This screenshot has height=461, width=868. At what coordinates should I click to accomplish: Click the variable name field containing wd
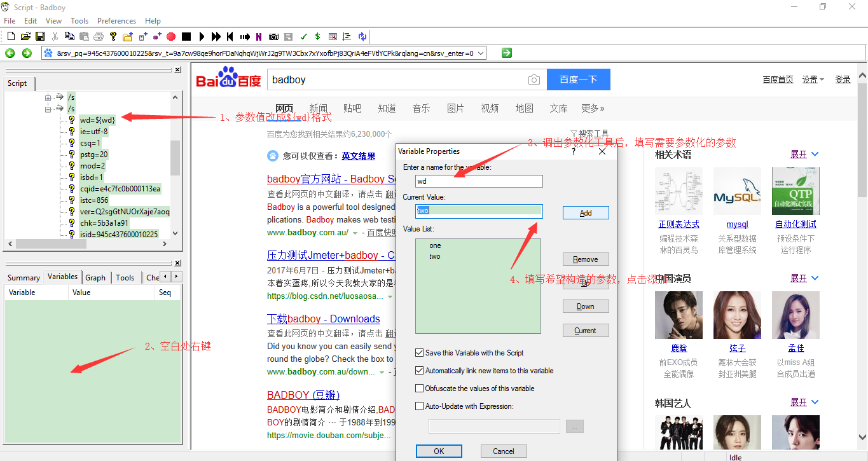479,181
